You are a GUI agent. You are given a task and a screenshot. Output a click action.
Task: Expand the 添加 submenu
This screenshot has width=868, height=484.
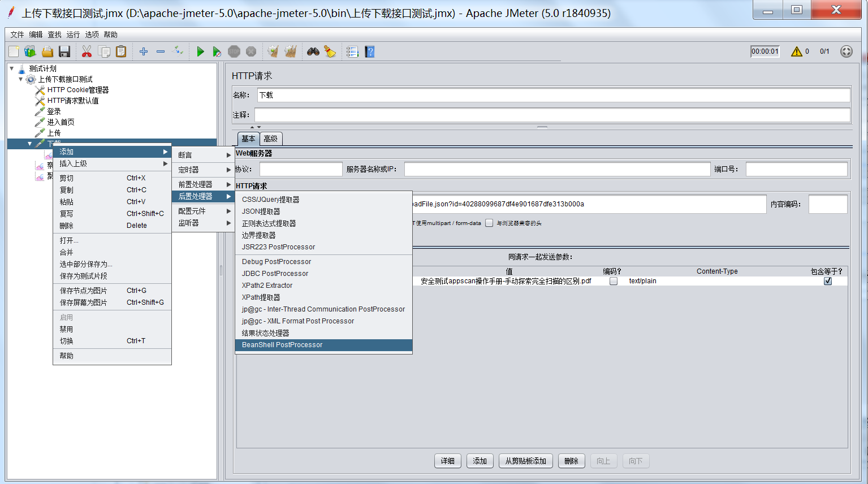[112, 152]
